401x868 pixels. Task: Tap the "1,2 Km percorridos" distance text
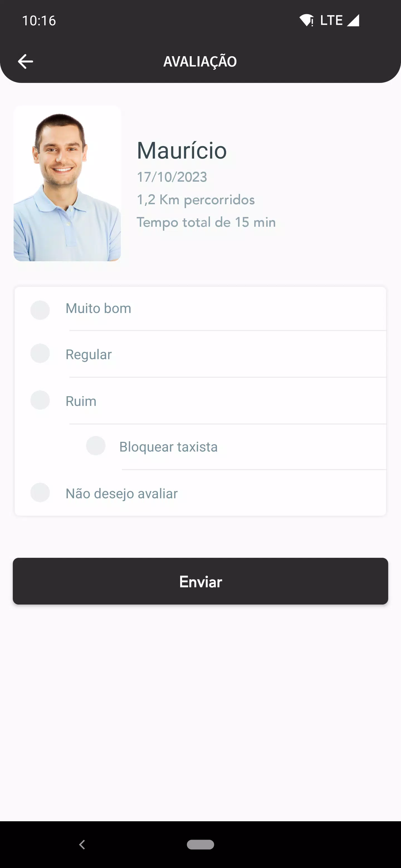point(195,200)
